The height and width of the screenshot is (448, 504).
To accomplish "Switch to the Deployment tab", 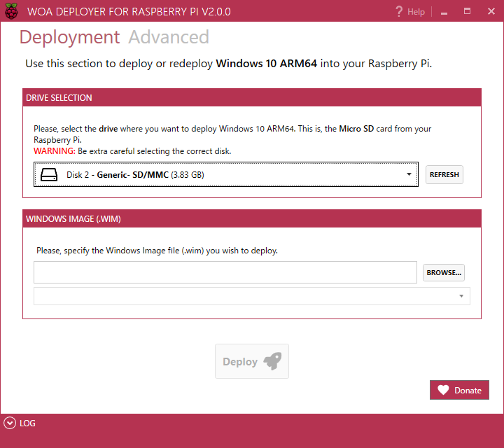I will click(x=69, y=37).
